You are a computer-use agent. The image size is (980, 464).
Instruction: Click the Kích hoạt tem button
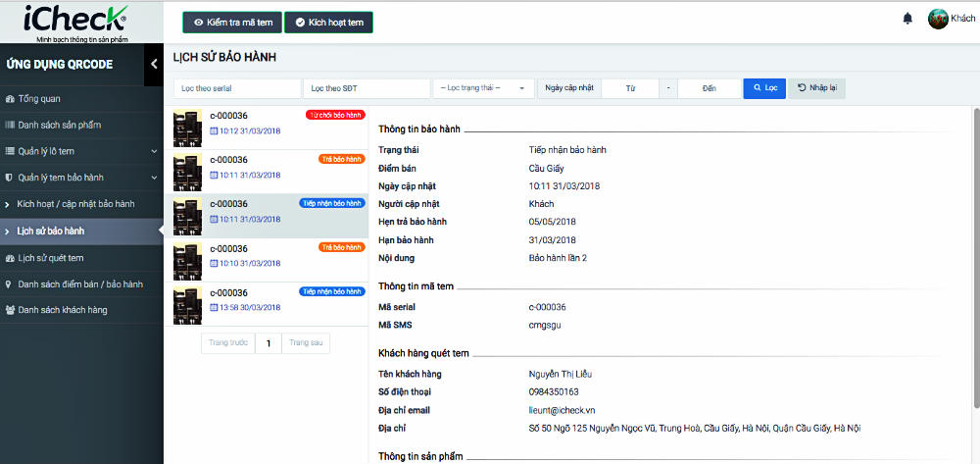pyautogui.click(x=328, y=23)
